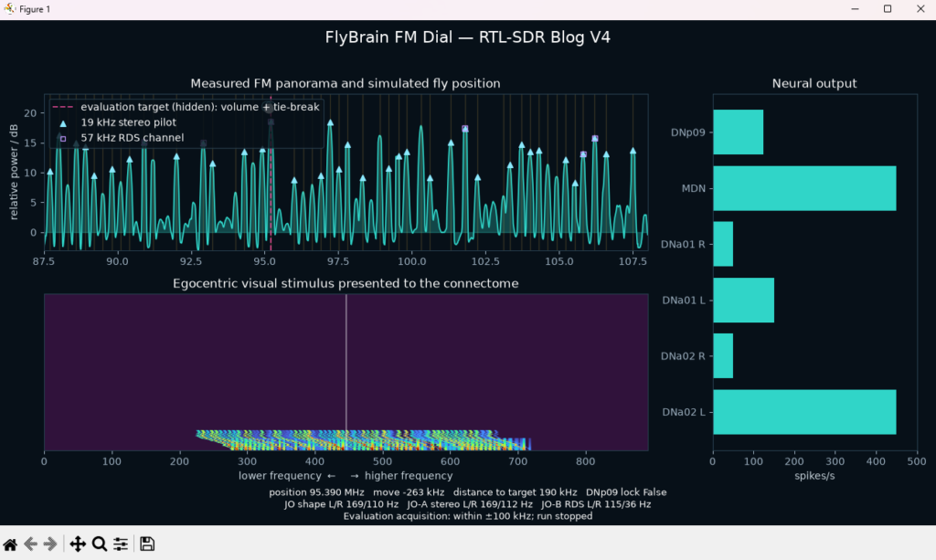
Task: Maximize the Figure 1 window
Action: pos(888,9)
